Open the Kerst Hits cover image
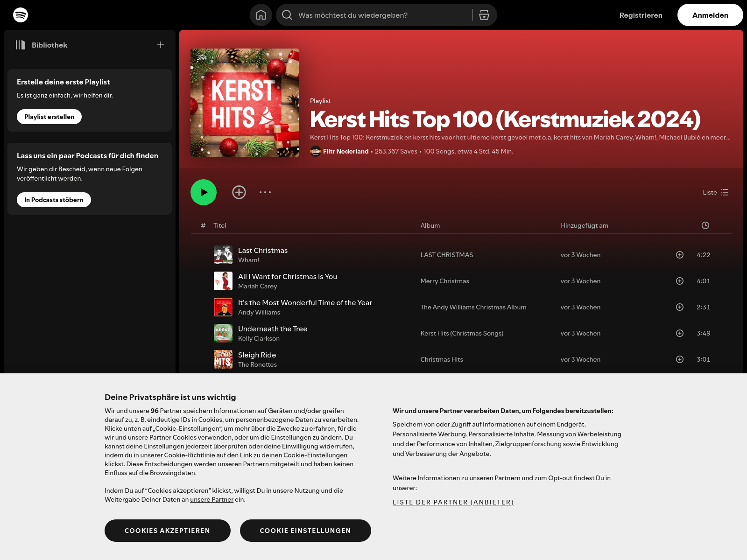Screen dimensions: 747x560 point(245,103)
